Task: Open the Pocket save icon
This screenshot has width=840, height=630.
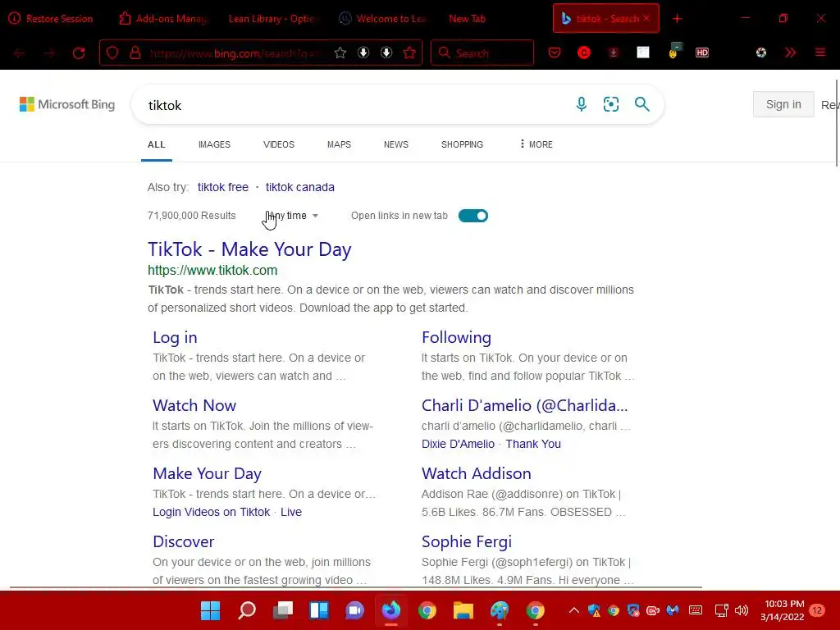Action: pyautogui.click(x=555, y=52)
